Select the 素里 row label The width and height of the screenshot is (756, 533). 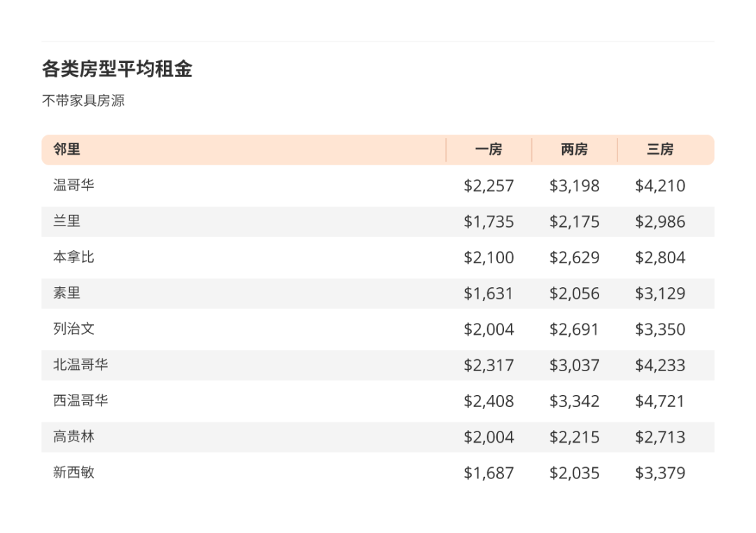click(x=66, y=293)
